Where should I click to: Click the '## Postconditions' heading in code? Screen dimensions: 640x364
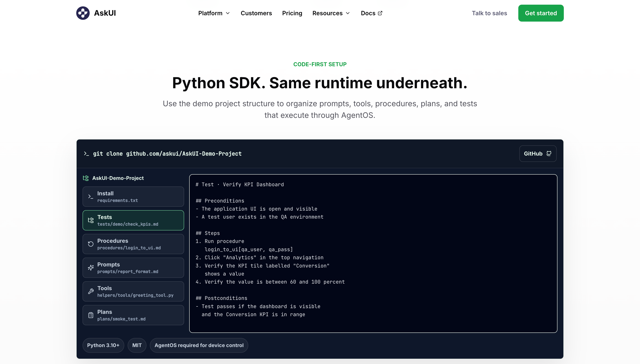(x=222, y=298)
